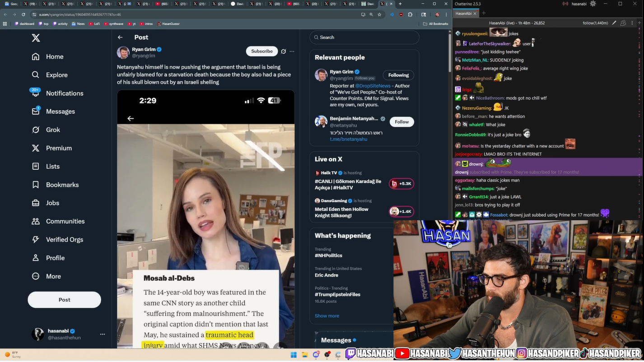644x362 pixels.
Task: Click Following button for Ryan Grim
Action: coord(398,75)
